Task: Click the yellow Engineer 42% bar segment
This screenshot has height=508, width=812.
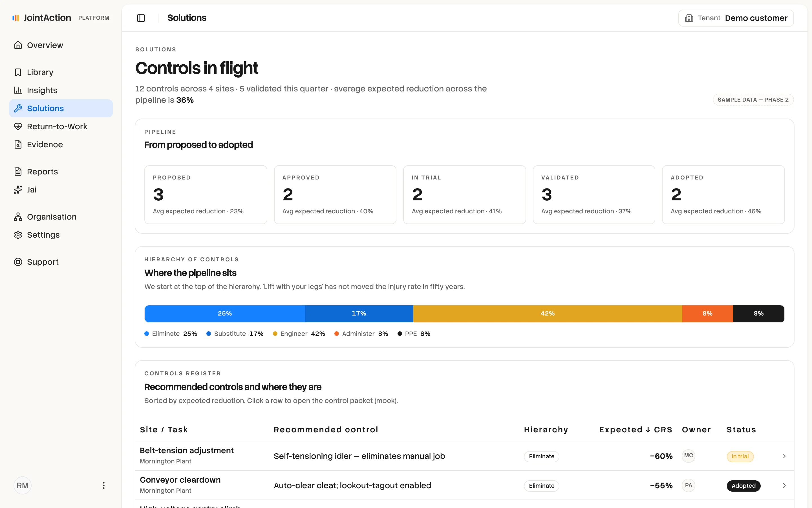Action: click(x=548, y=314)
